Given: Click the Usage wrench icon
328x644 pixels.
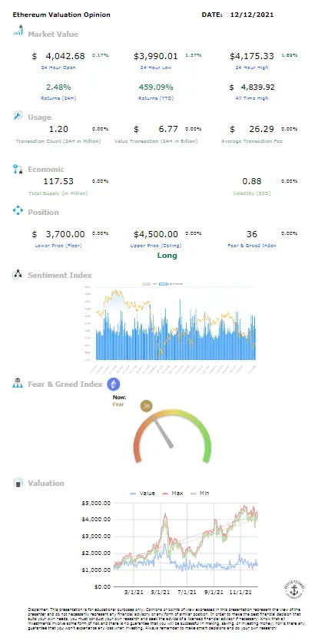Looking at the screenshot, I should click(x=18, y=116).
